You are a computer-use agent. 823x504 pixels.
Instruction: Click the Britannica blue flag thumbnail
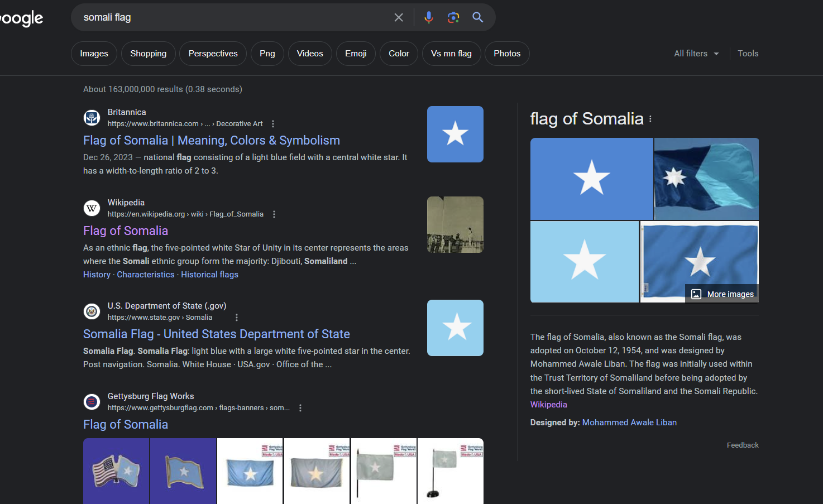pyautogui.click(x=455, y=134)
